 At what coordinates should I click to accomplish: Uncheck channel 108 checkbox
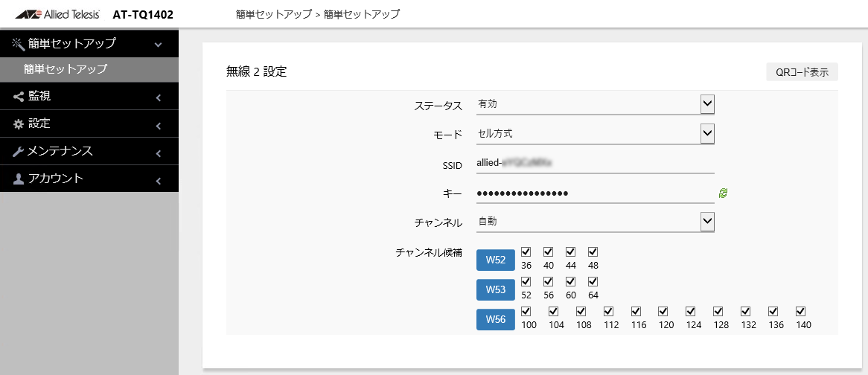point(581,311)
